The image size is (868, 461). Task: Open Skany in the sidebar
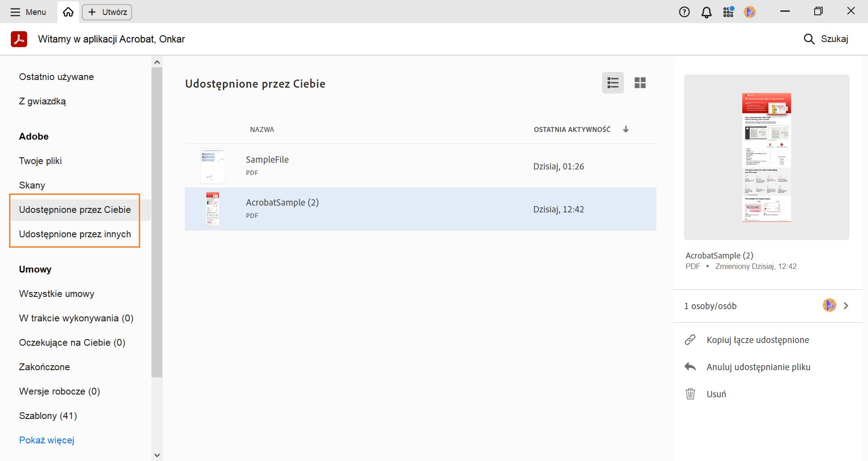coord(32,185)
